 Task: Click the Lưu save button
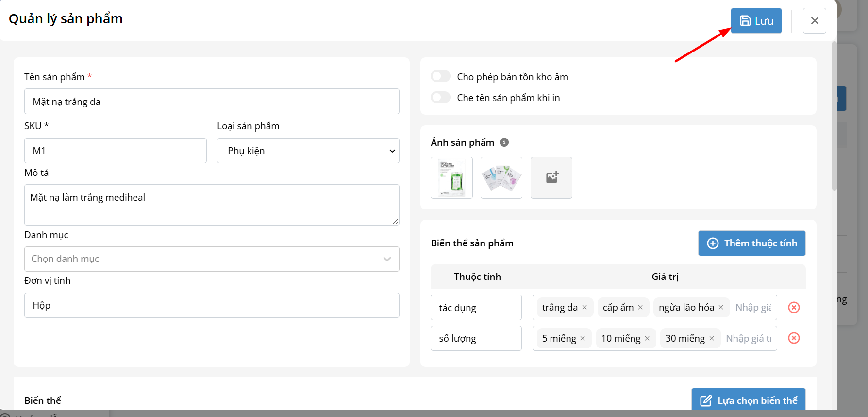pos(756,21)
